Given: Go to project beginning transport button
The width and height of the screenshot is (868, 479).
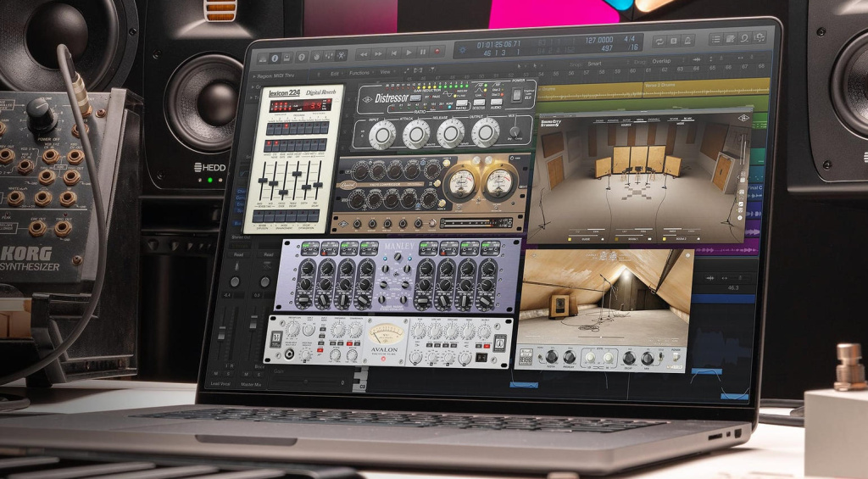Looking at the screenshot, I should coord(393,53).
